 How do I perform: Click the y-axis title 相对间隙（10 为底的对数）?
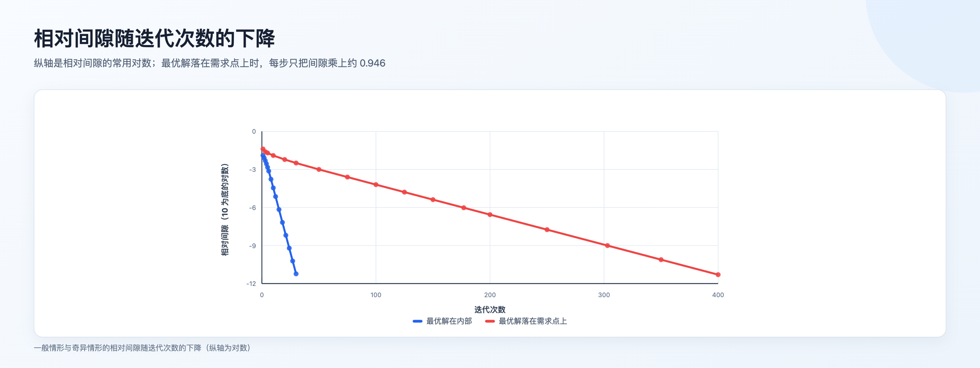coord(225,210)
